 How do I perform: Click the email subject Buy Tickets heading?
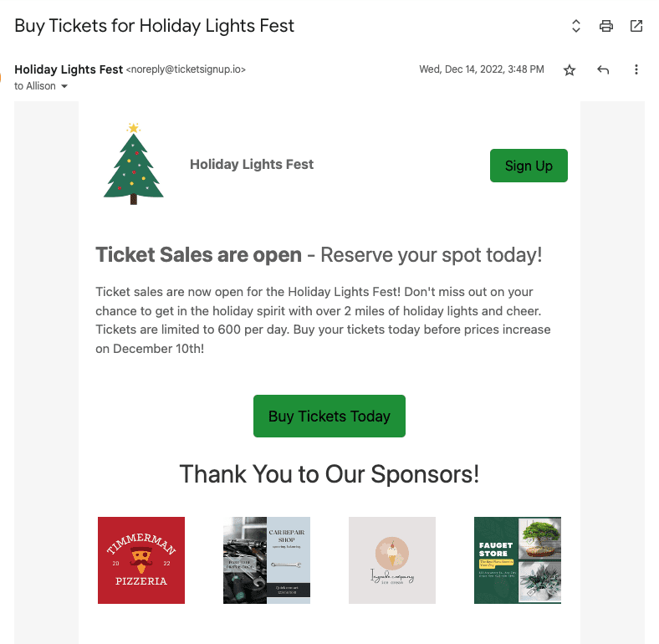(x=154, y=26)
